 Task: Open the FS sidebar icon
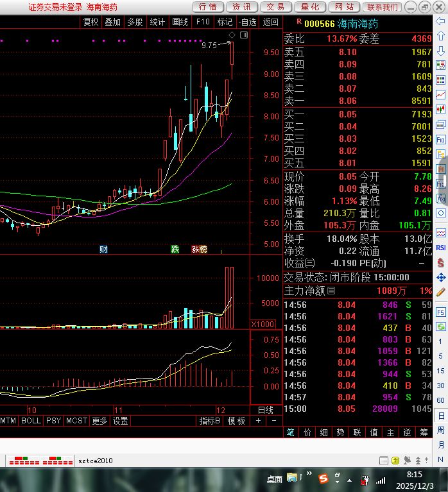coord(440,312)
